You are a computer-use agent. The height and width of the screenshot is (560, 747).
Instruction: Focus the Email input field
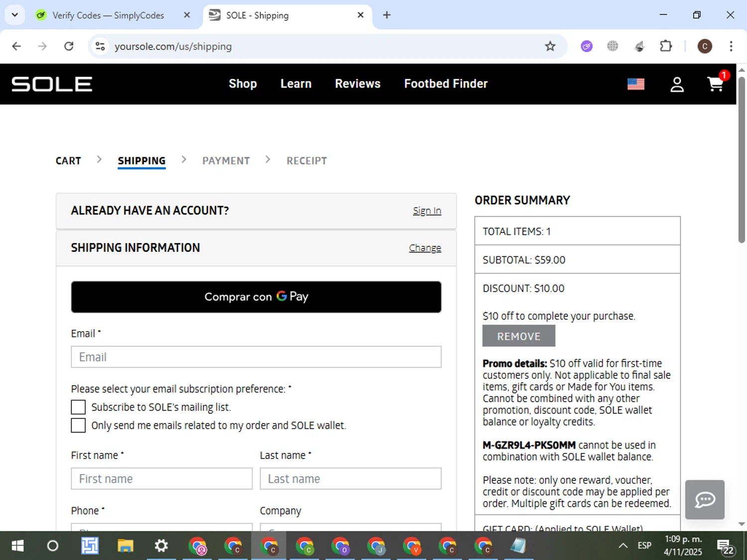[x=256, y=357]
